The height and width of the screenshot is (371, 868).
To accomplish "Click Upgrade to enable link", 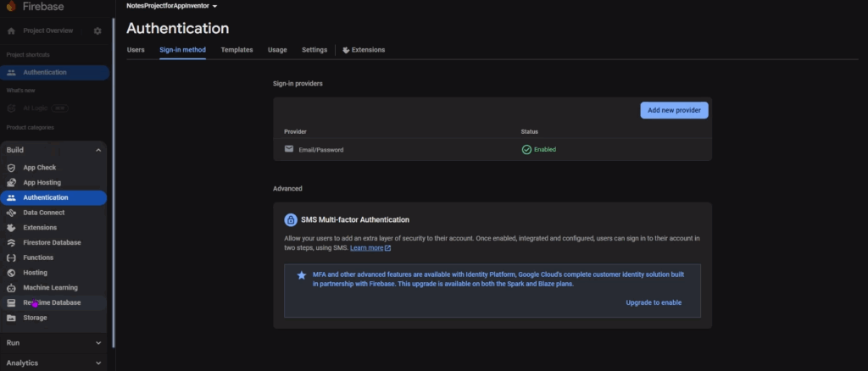I will coord(653,302).
